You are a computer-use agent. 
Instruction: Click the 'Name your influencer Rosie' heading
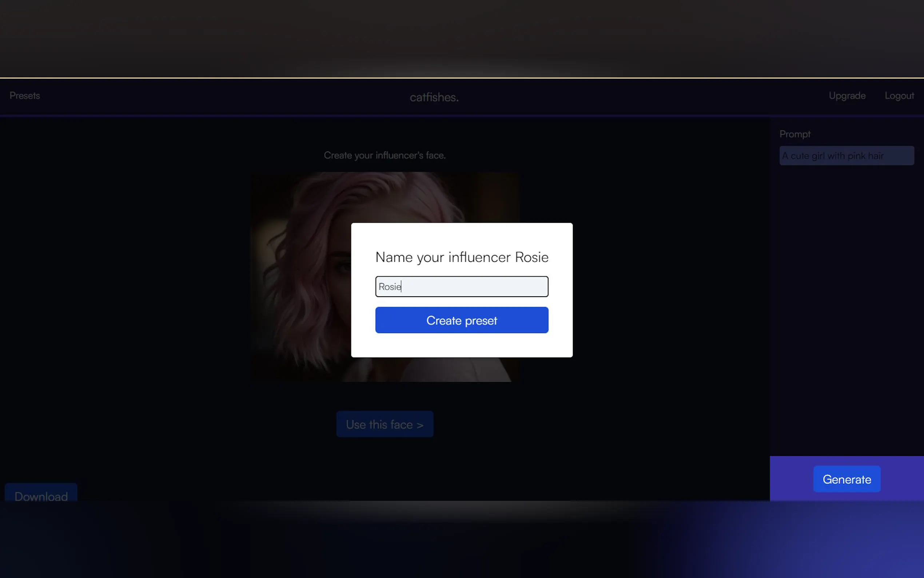[461, 257]
